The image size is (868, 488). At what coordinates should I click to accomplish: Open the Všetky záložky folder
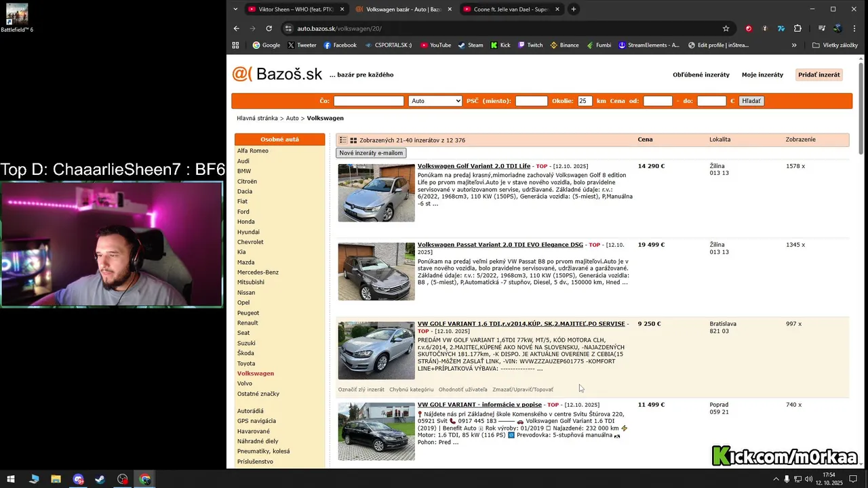click(835, 45)
